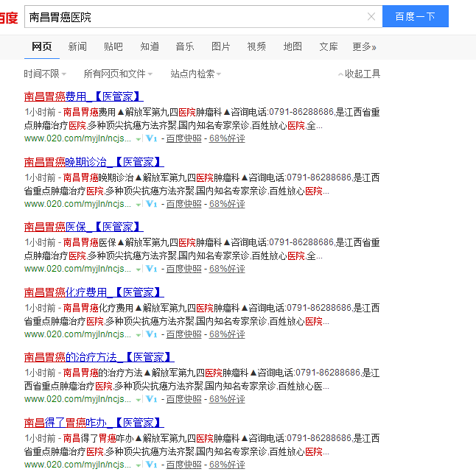Open 百度快照 for 南昌胃癌医保 result
This screenshot has height=472, width=476.
pos(183,269)
